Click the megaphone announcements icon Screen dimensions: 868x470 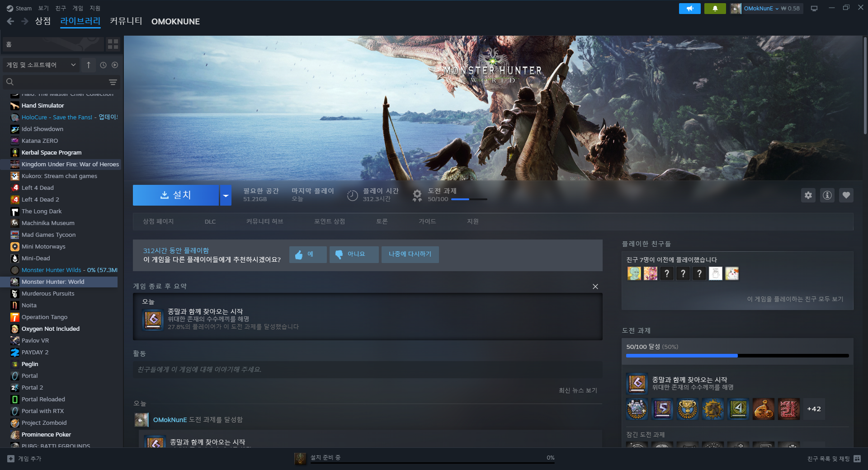click(x=689, y=8)
